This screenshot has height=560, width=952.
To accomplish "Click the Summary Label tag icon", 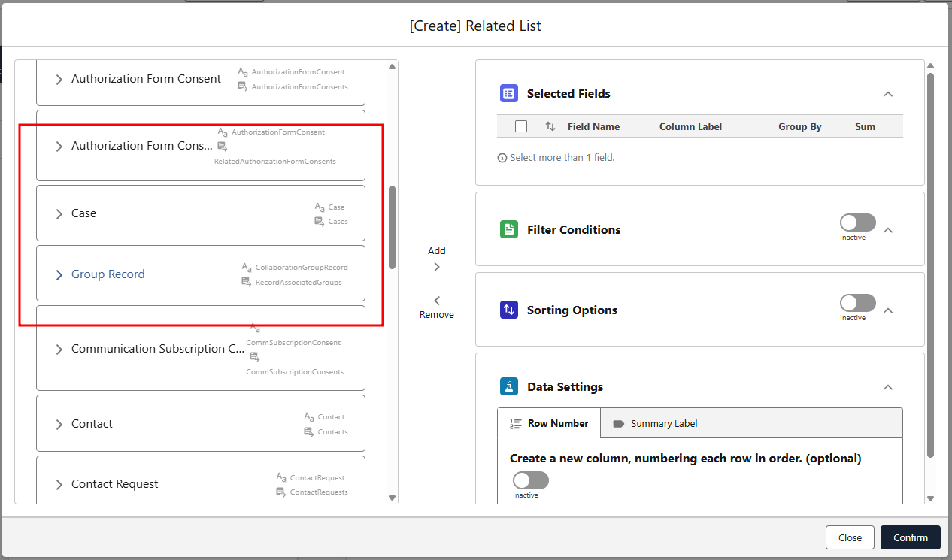I will 619,424.
